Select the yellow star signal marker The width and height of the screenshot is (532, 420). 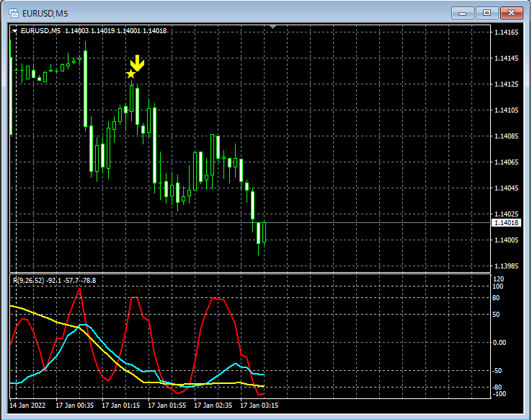130,74
